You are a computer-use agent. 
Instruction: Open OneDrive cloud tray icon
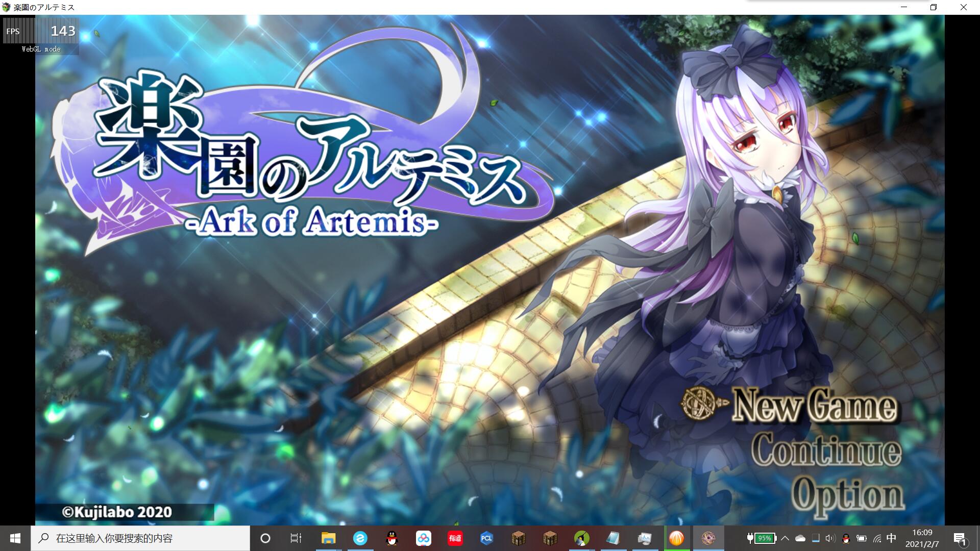(800, 538)
